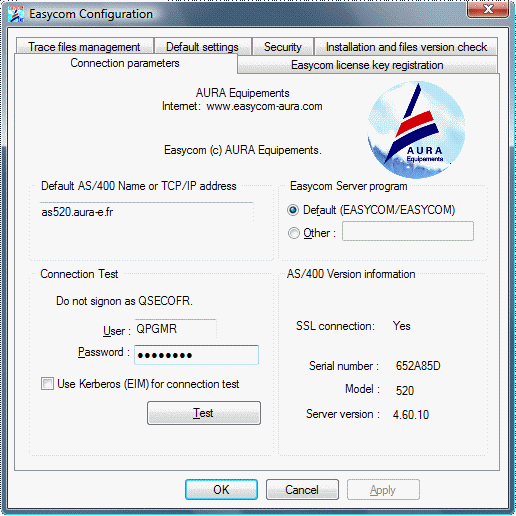Viewport: 516px width, 516px height.
Task: Open Easycom license key registration tab
Action: click(367, 65)
